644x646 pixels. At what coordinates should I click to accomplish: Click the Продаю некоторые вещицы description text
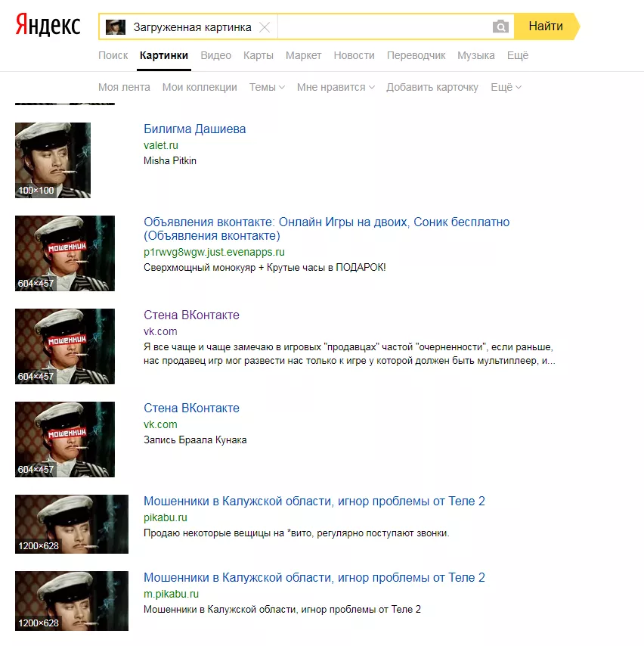(x=296, y=533)
